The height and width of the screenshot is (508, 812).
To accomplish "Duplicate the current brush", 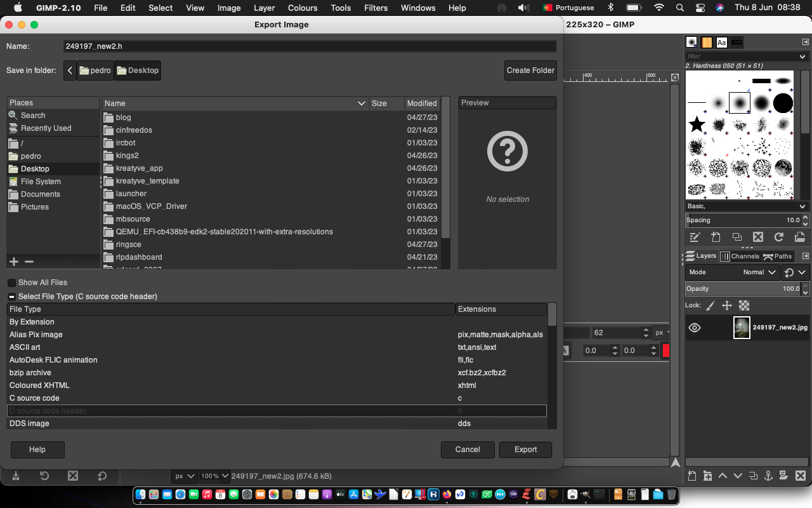I will pos(737,237).
